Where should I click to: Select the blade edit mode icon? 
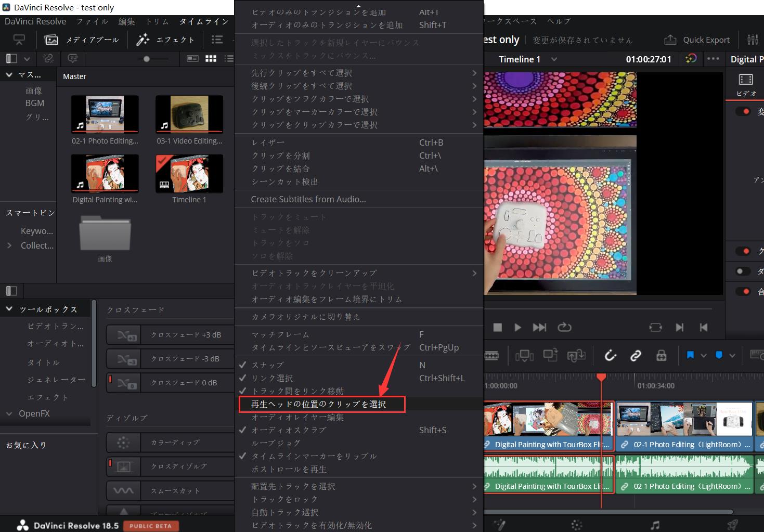491,356
